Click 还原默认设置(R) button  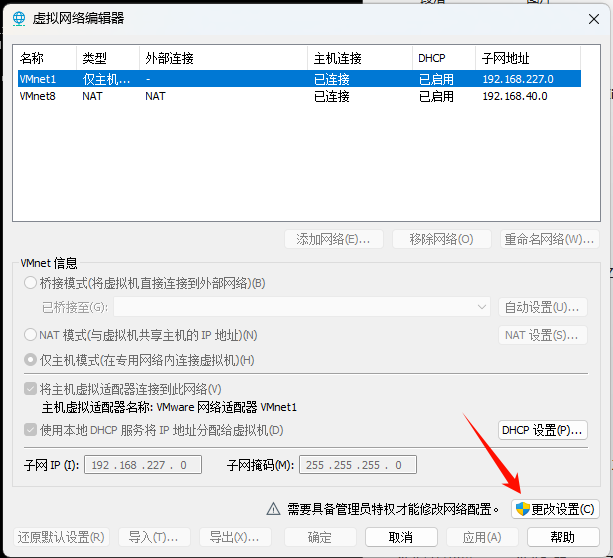(61, 537)
